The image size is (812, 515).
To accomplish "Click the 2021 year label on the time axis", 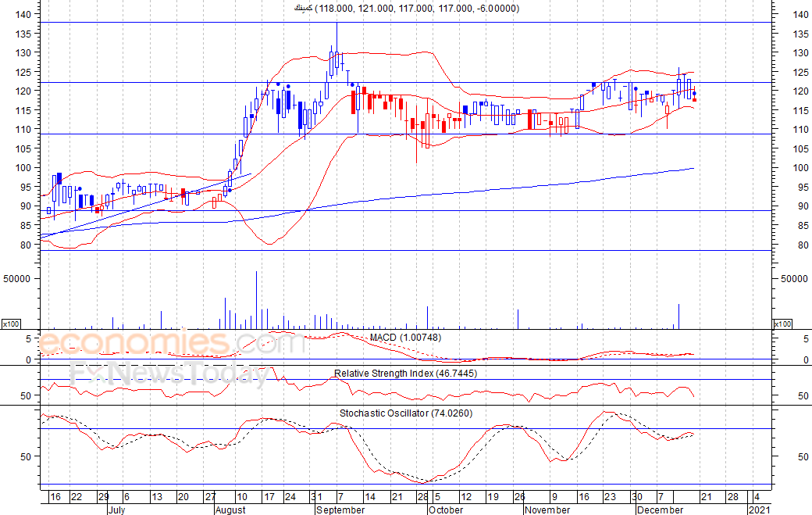I will (759, 510).
